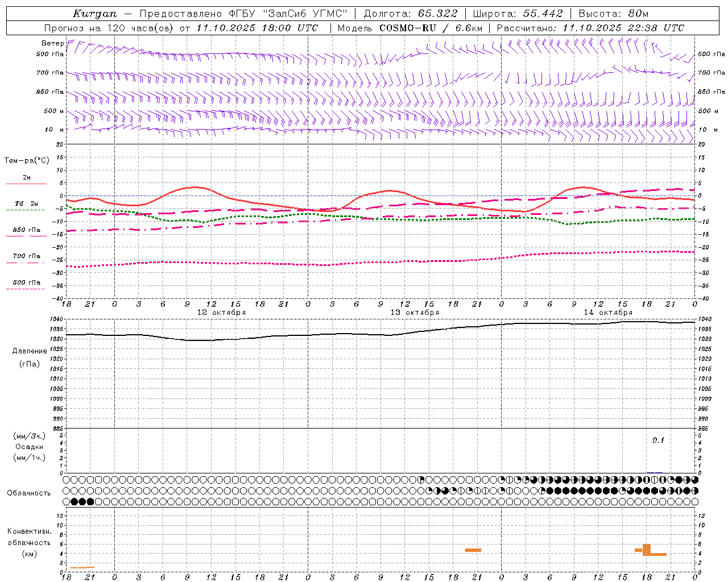
Task: Click the "Давление" pressure panel label
Action: [30, 351]
